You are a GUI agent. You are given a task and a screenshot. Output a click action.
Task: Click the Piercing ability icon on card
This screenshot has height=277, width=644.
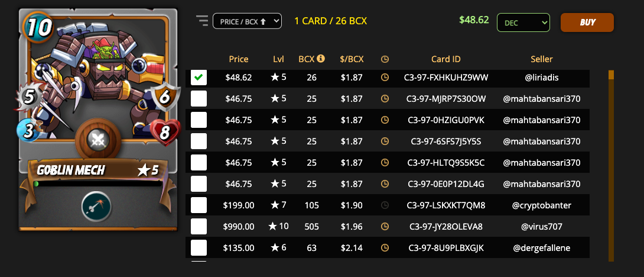click(x=96, y=205)
